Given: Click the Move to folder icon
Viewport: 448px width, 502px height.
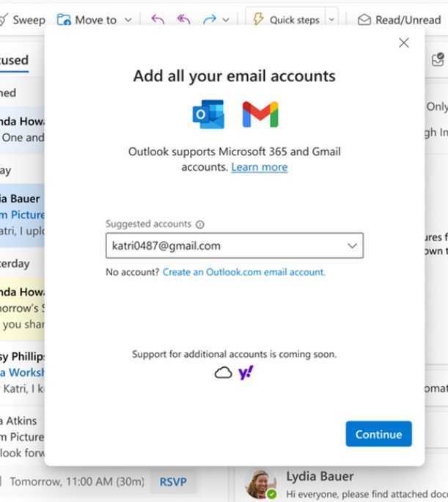Looking at the screenshot, I should (64, 20).
